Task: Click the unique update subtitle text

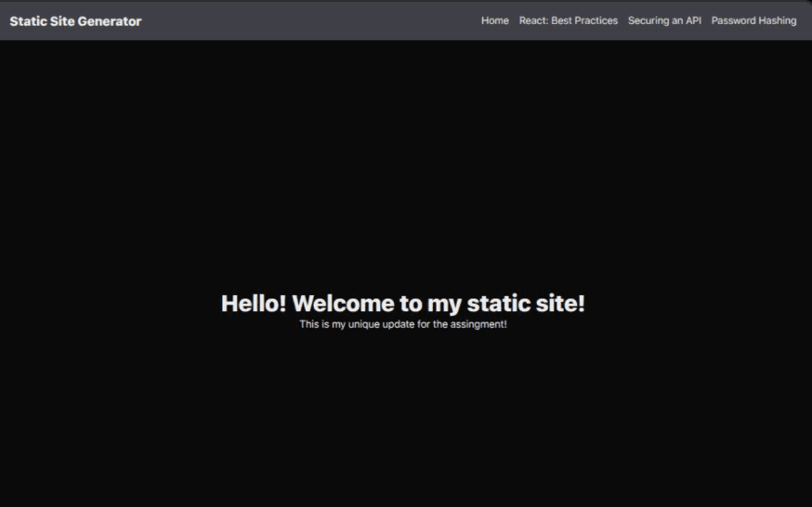Action: (x=403, y=325)
